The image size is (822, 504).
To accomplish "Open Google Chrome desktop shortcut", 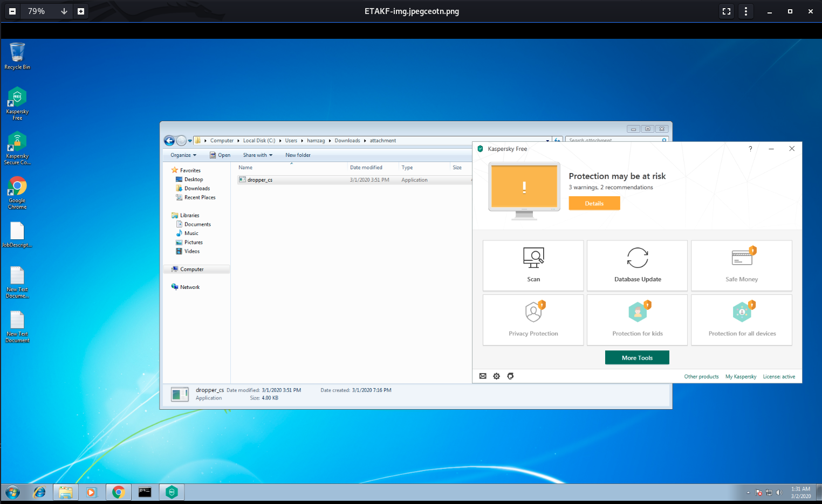I will pyautogui.click(x=17, y=193).
